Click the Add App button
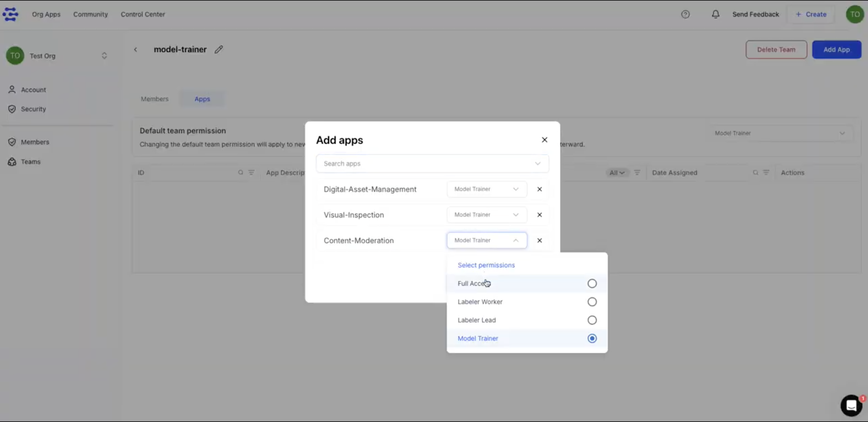The width and height of the screenshot is (868, 422). [x=836, y=49]
